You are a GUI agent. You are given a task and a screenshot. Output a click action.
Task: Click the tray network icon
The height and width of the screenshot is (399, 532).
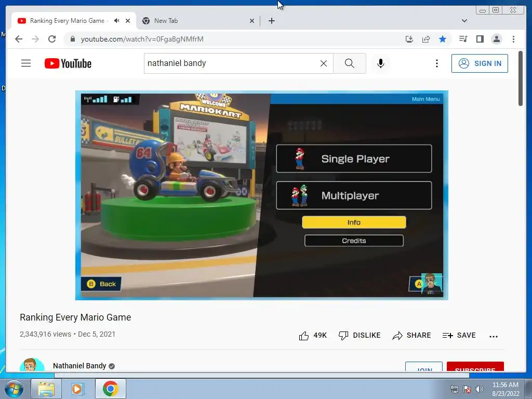454,389
